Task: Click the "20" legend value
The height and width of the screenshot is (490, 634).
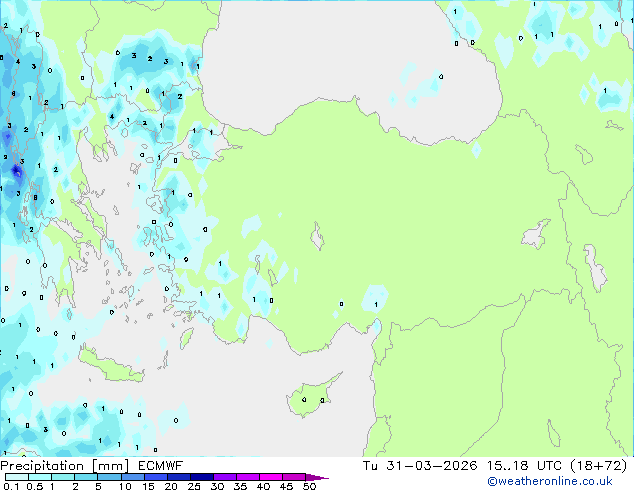Action: pyautogui.click(x=171, y=486)
